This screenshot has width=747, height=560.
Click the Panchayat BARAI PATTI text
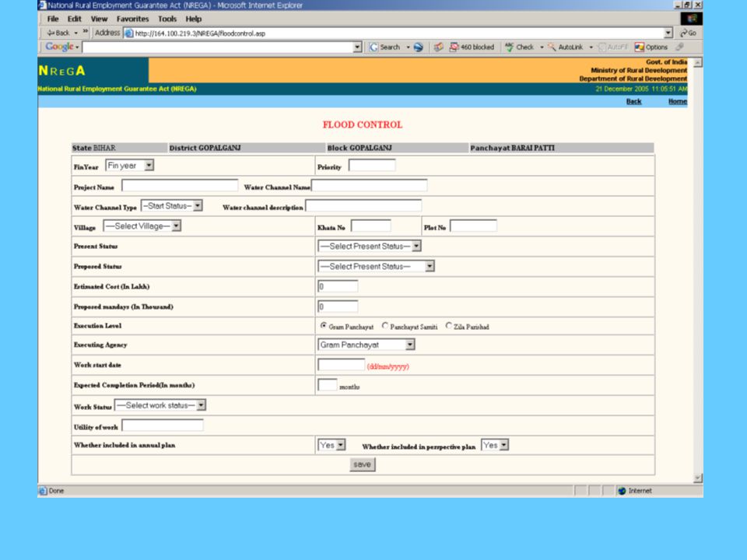pos(512,148)
